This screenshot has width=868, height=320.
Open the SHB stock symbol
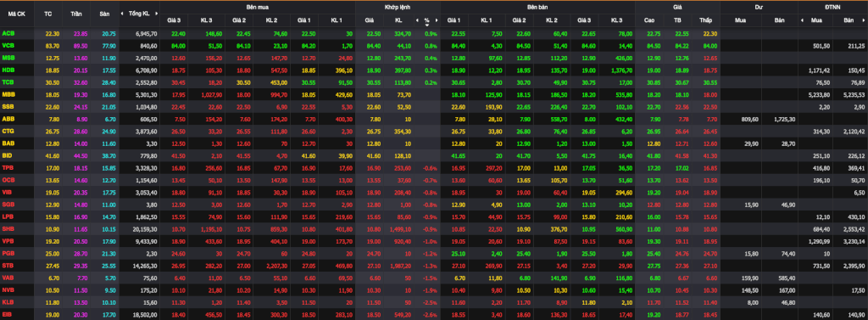[8, 228]
